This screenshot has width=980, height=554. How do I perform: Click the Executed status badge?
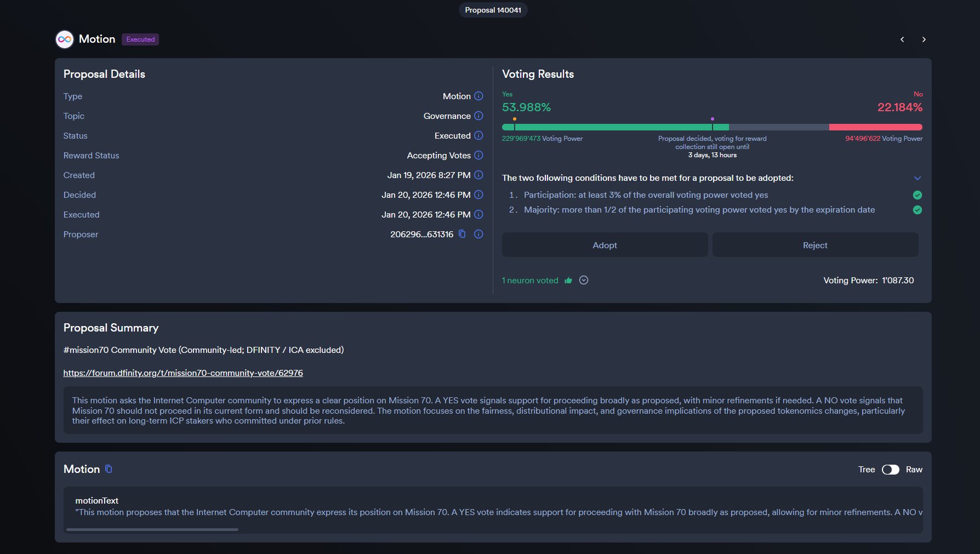[x=140, y=39]
